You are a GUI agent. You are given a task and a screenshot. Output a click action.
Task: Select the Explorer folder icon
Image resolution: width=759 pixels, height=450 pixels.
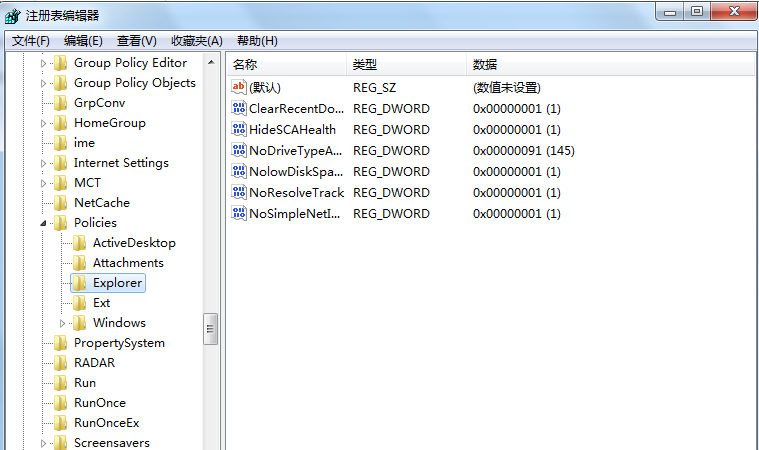coord(79,283)
